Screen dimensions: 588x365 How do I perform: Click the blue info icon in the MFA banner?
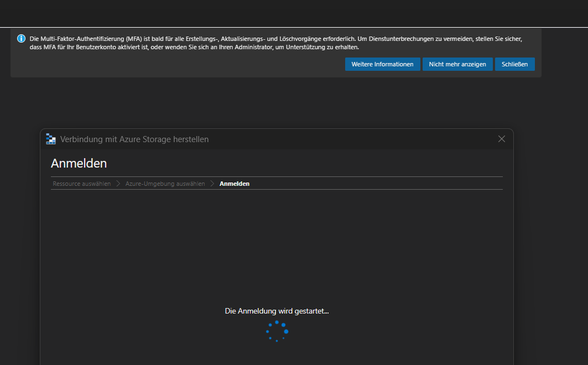coord(22,39)
